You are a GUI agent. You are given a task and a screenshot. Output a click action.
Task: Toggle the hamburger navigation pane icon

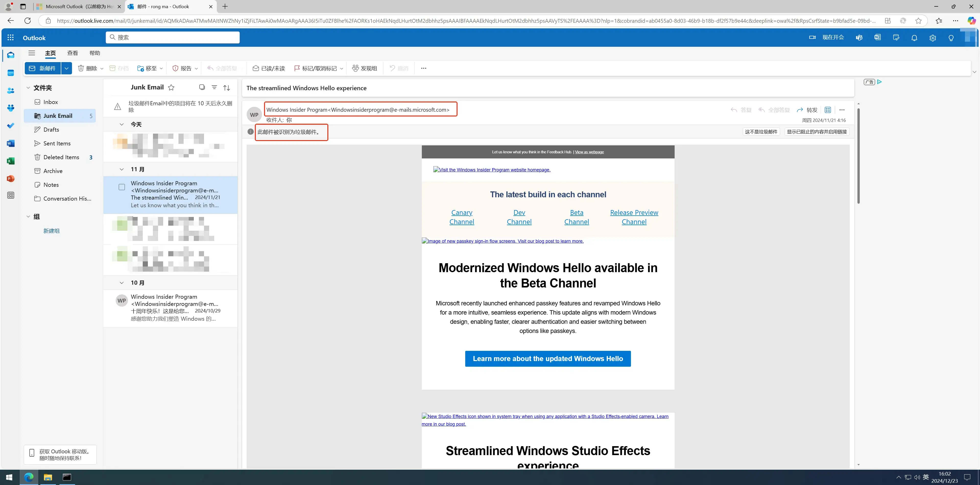click(32, 53)
